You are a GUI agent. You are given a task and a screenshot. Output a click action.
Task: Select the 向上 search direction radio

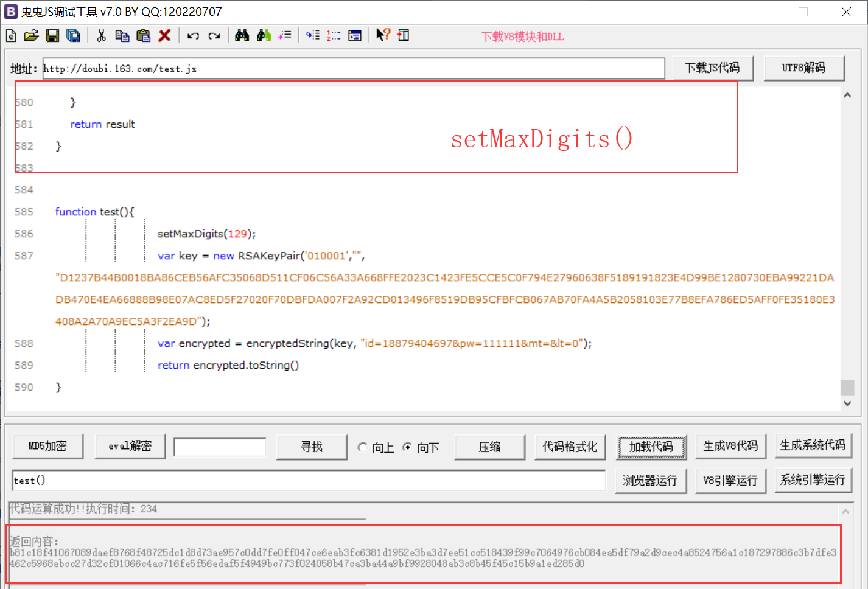coord(363,447)
